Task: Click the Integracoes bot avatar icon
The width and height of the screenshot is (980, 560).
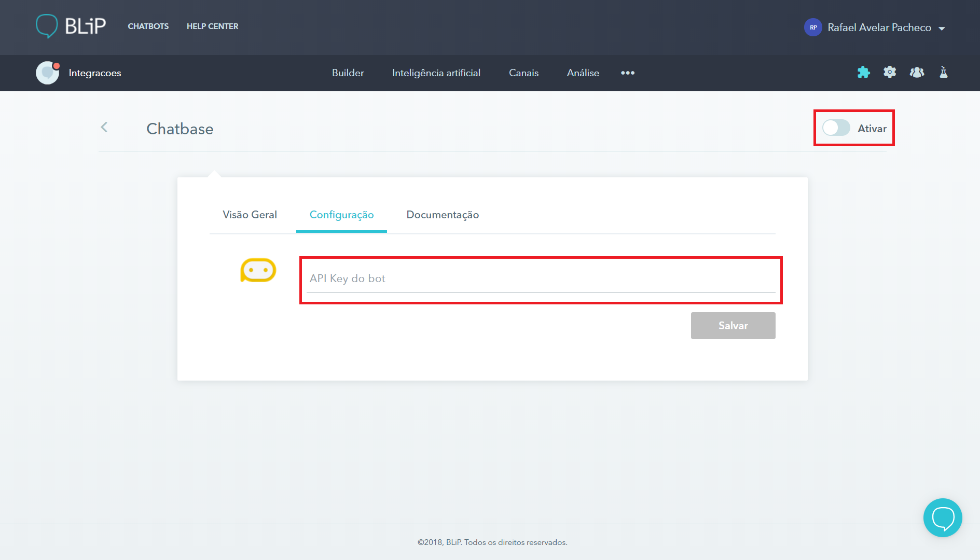Action: click(47, 73)
